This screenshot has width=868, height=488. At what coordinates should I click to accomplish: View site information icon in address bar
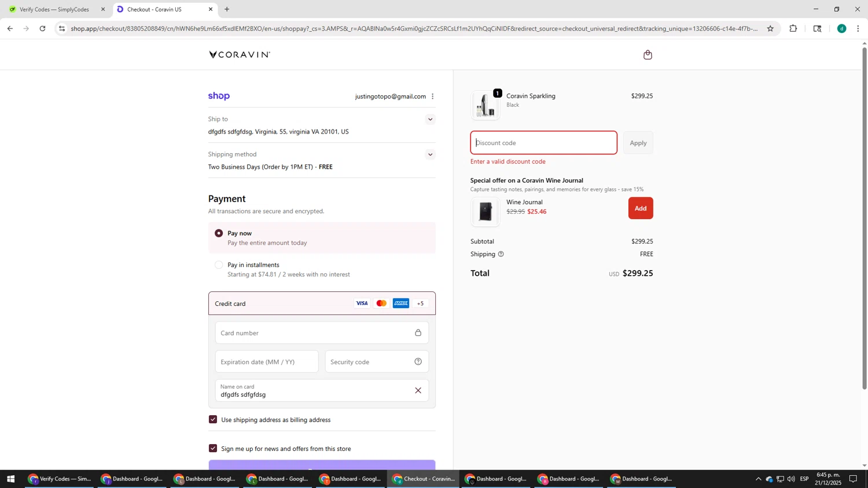pos(62,28)
